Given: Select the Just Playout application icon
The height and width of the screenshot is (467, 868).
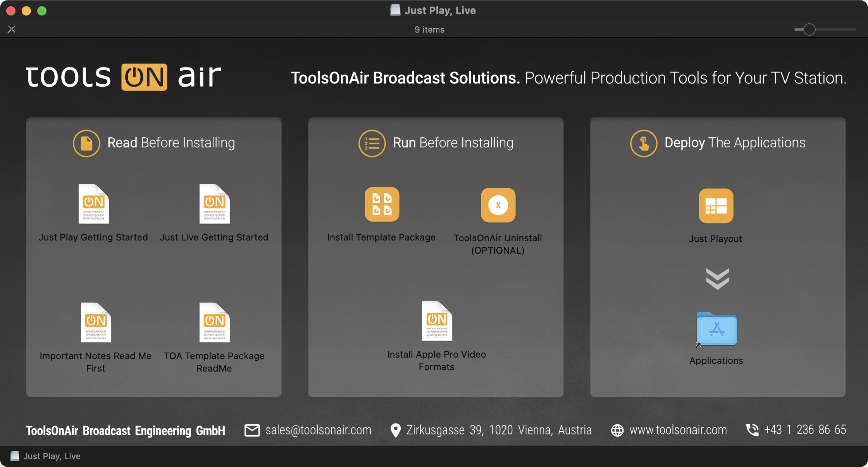Looking at the screenshot, I should click(716, 206).
